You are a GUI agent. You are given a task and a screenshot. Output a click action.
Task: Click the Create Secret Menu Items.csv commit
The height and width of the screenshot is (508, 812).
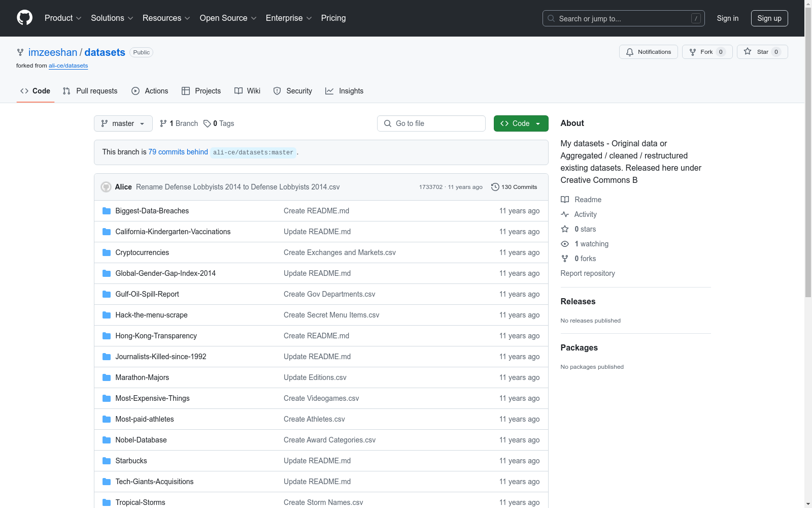[x=331, y=315]
